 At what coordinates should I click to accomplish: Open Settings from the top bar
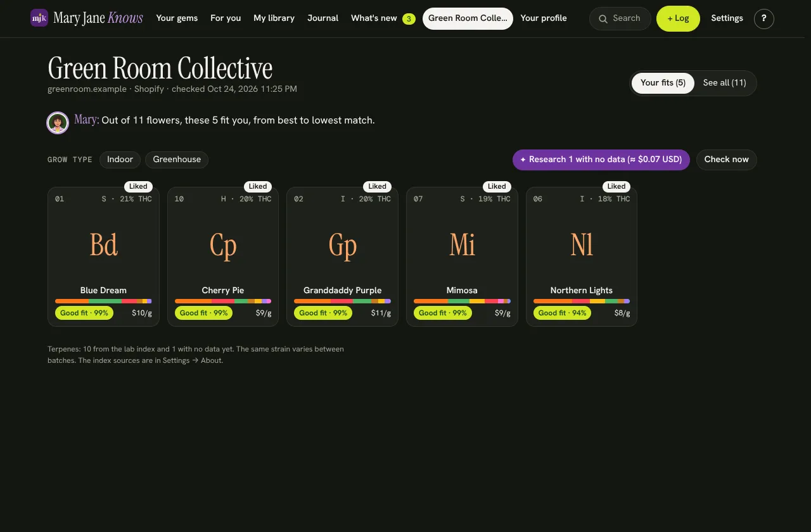[727, 18]
